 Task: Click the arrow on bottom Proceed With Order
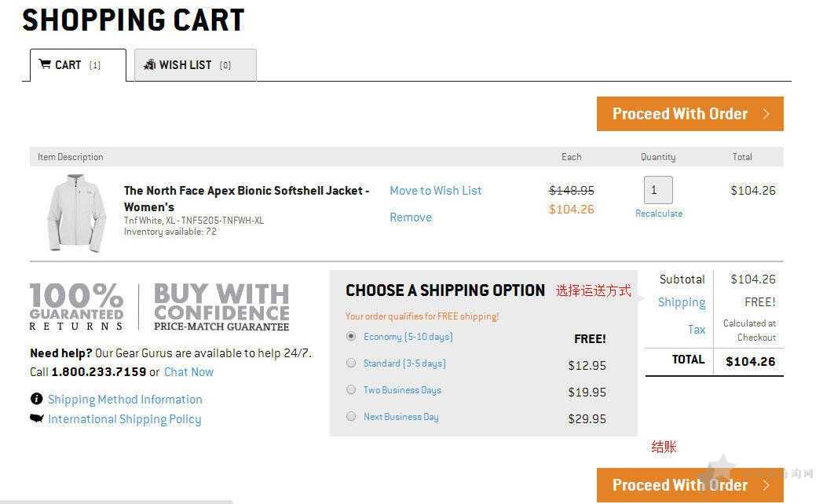tap(766, 485)
